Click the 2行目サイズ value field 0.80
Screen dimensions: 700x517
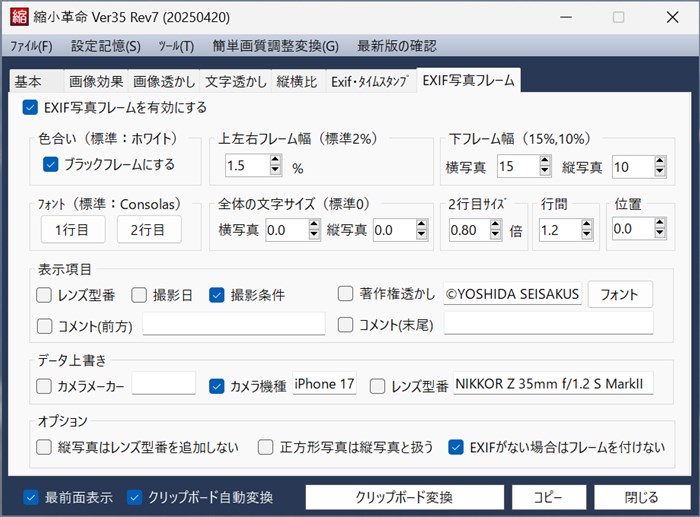coord(470,229)
